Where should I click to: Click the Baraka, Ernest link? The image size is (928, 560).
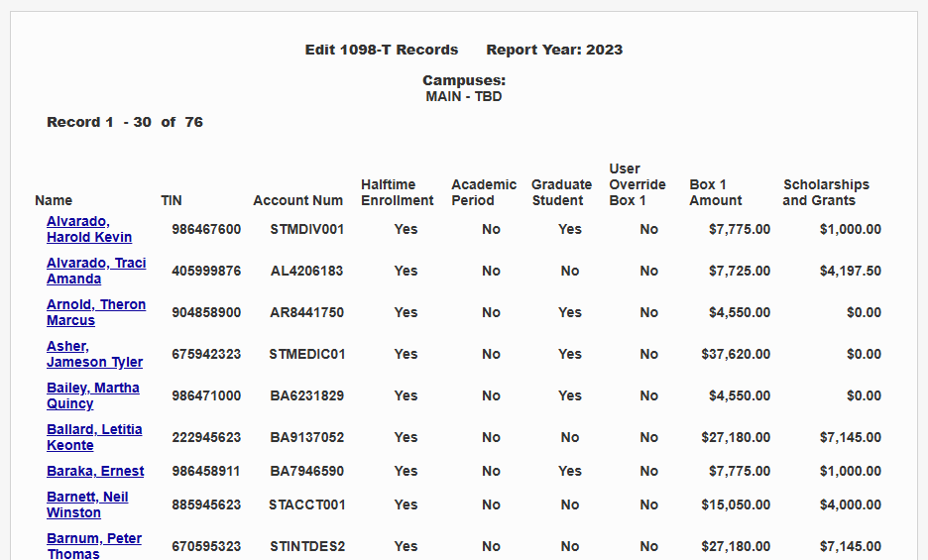pos(95,471)
